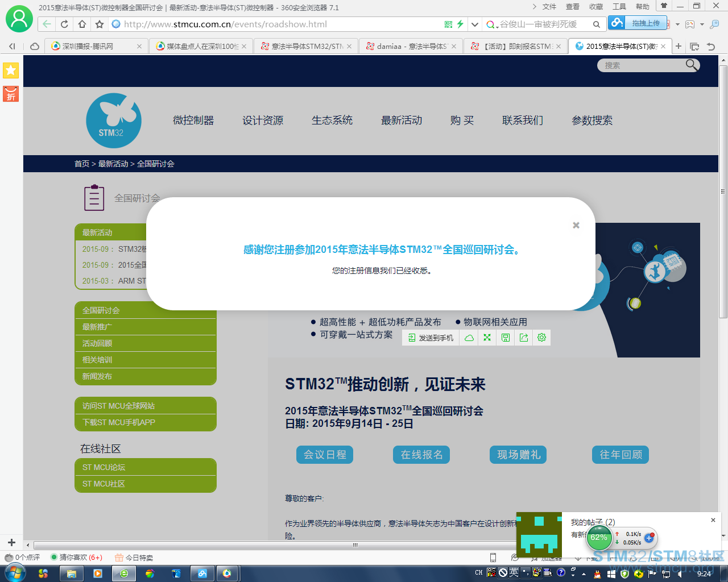Open the Windows Start button
728x582 pixels.
pyautogui.click(x=15, y=573)
